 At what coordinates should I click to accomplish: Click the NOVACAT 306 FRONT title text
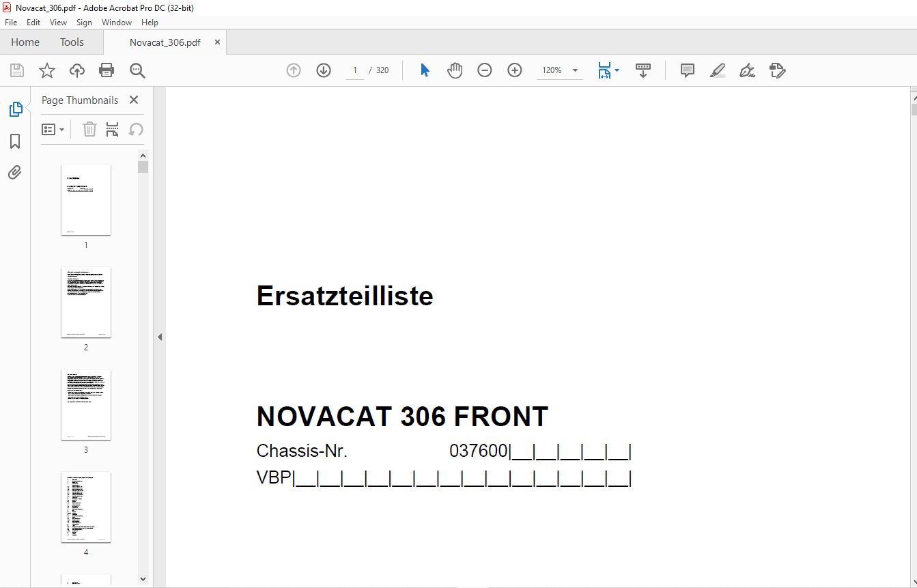click(x=402, y=417)
